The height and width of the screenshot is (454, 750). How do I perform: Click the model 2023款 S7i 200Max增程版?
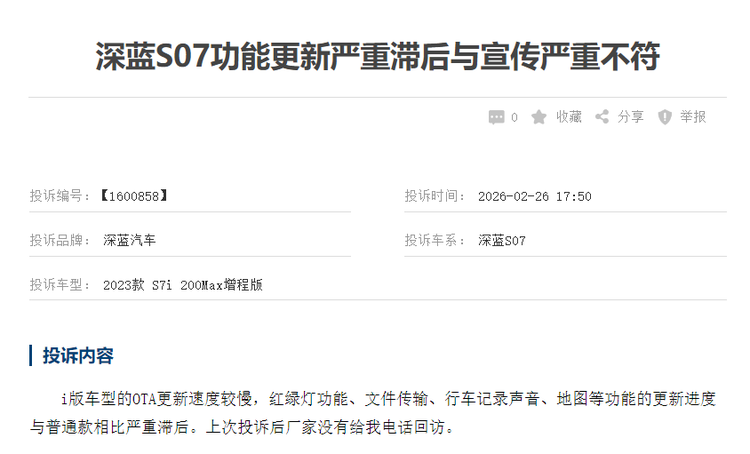point(183,285)
